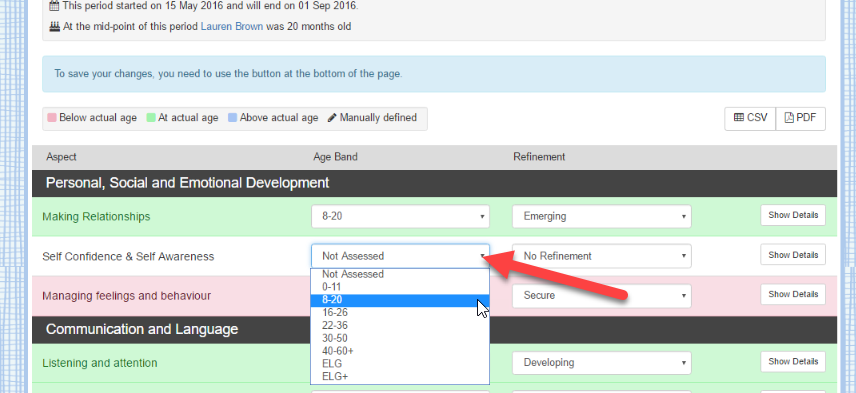Choose the highlighted 8-20 age band option
Image resolution: width=856 pixels, height=393 pixels.
point(400,300)
